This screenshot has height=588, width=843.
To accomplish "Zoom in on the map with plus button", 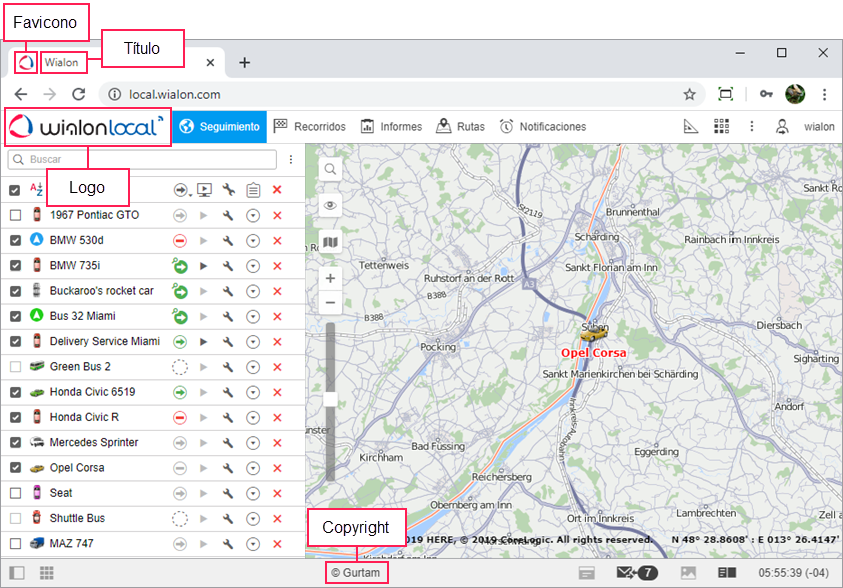I will pyautogui.click(x=330, y=278).
